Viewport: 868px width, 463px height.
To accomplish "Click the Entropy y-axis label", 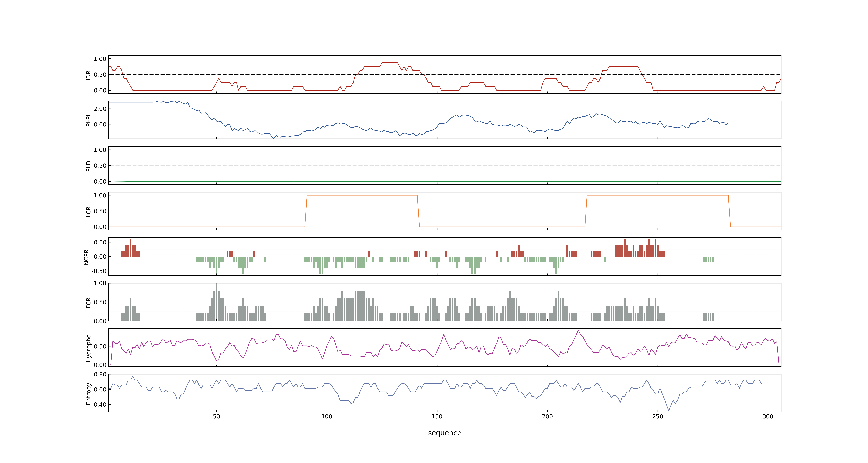I will [x=88, y=393].
